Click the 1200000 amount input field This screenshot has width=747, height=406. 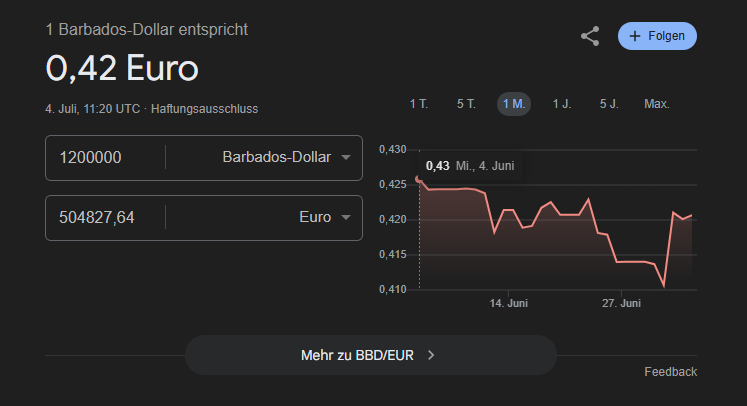tap(105, 158)
